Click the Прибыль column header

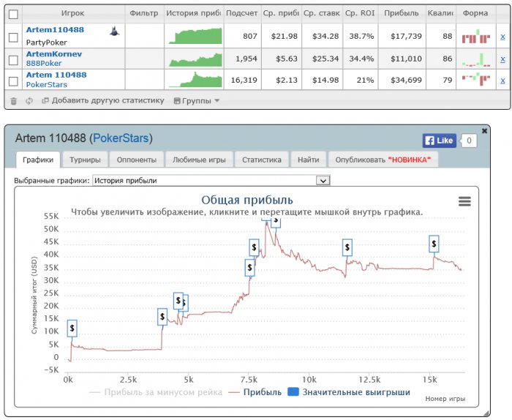(x=402, y=13)
